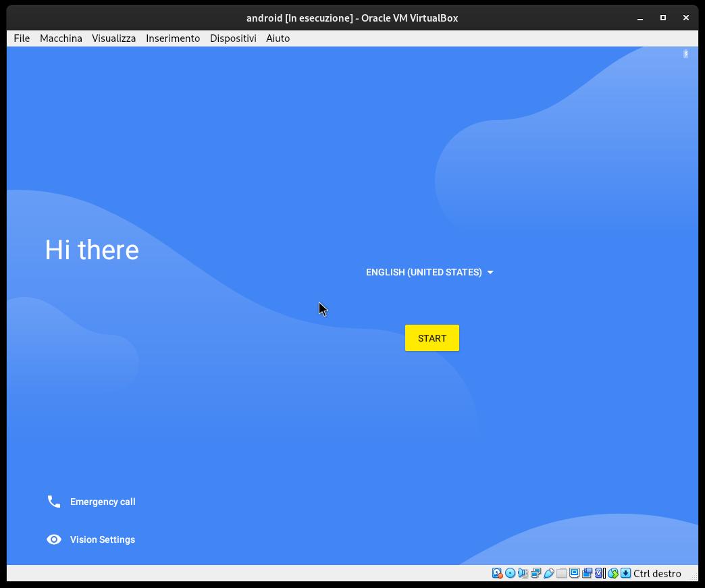Click the optical disk status icon
Viewport: 705px width, 588px height.
(x=510, y=573)
